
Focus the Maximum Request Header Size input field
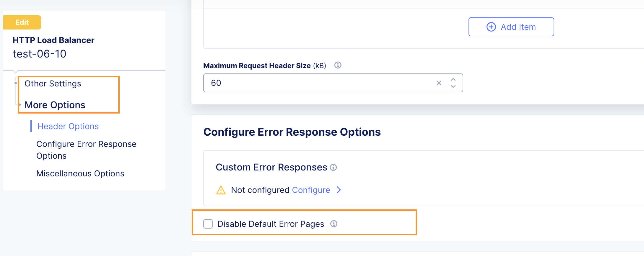[x=333, y=83]
